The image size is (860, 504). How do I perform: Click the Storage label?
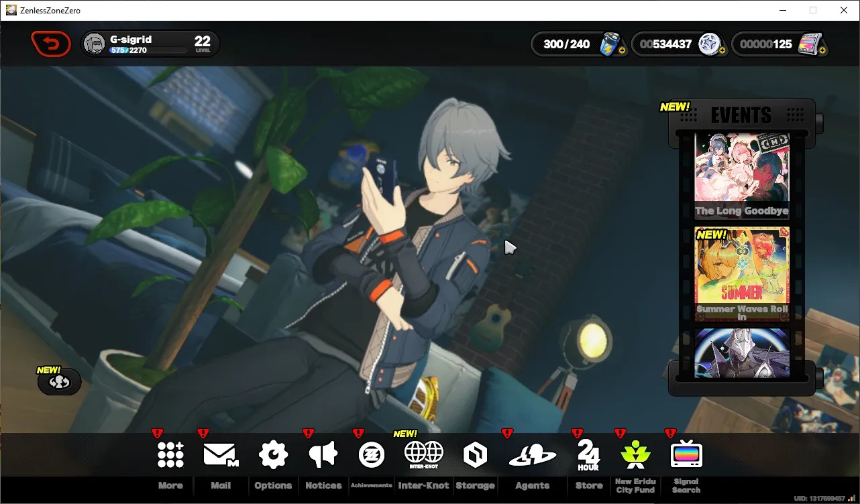(x=475, y=485)
